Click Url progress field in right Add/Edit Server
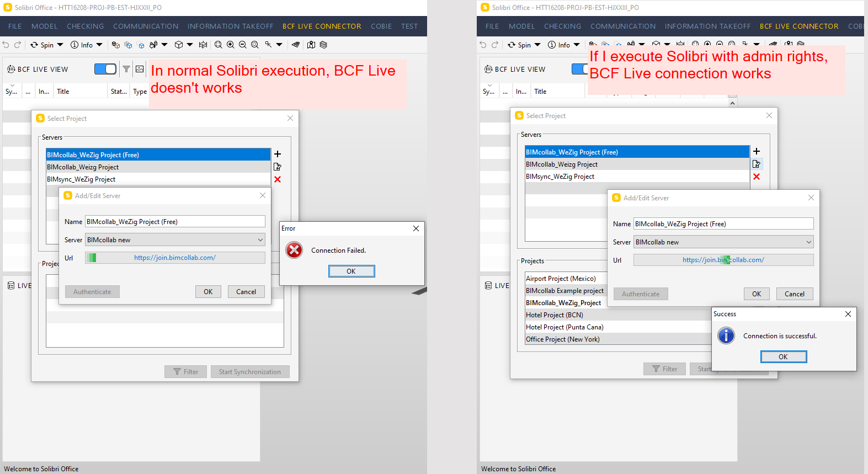 (x=723, y=260)
